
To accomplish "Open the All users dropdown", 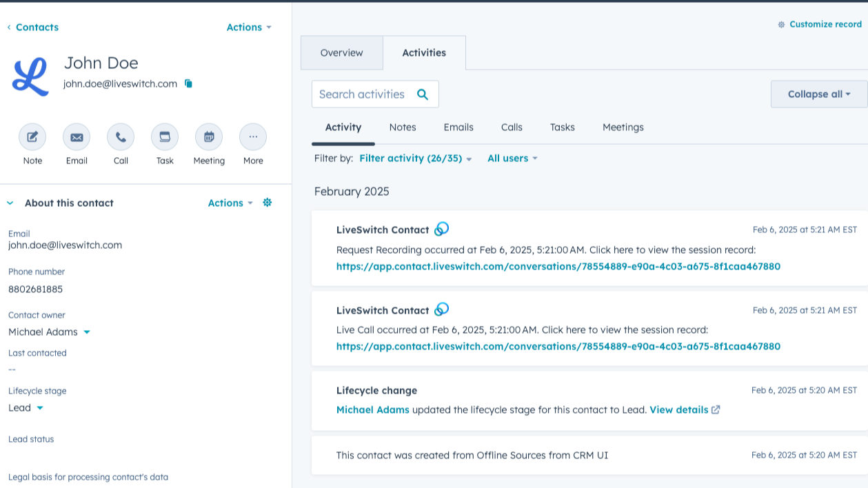I will (512, 159).
